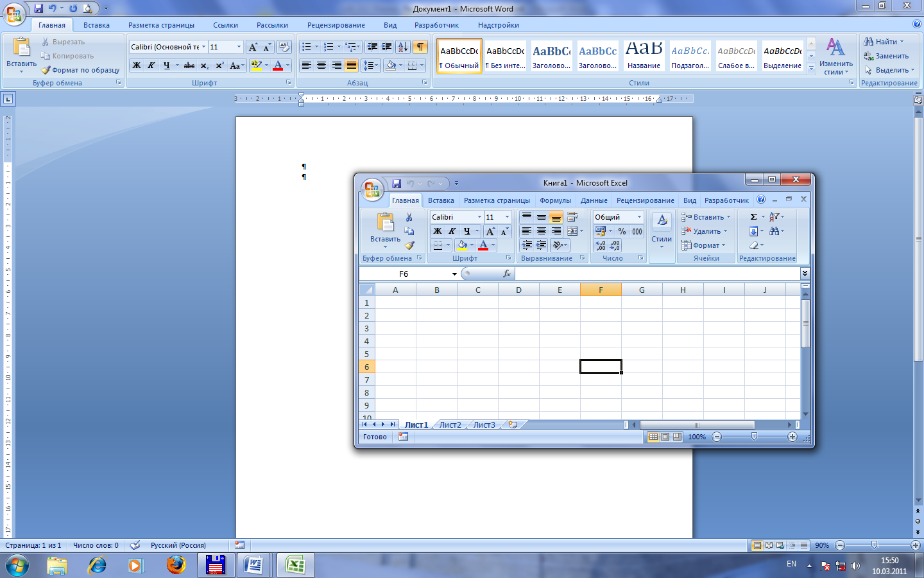
Task: Click the fx insert function icon
Action: click(507, 274)
